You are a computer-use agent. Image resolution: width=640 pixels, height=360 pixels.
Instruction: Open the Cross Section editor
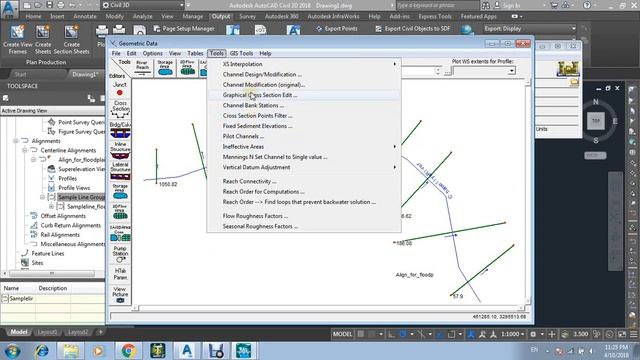coord(120,109)
